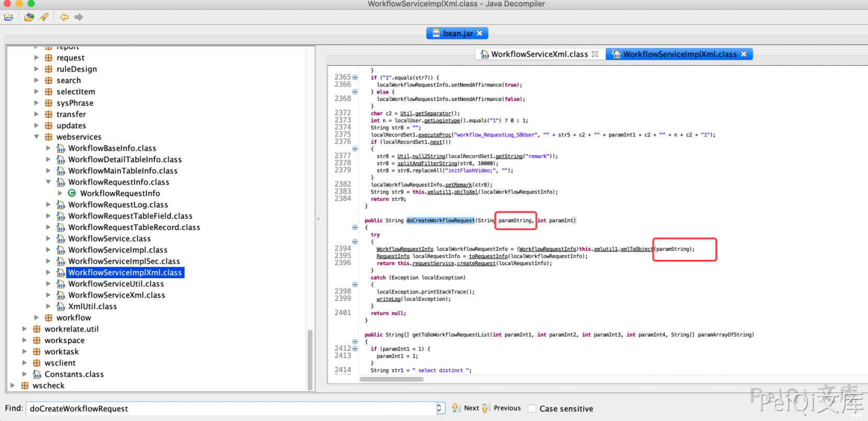Viewport: 868px width, 421px height.
Task: Click the Forward arrow in toolbar
Action: (78, 17)
